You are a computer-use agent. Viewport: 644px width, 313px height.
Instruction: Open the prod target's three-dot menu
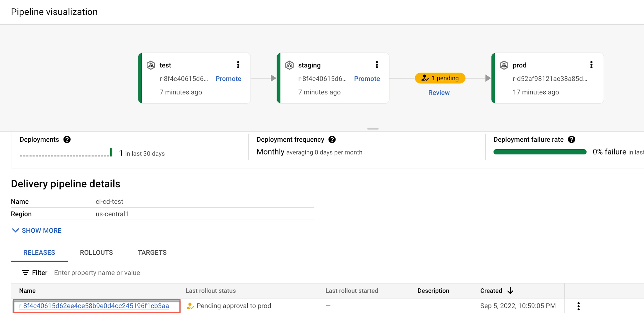pos(591,65)
